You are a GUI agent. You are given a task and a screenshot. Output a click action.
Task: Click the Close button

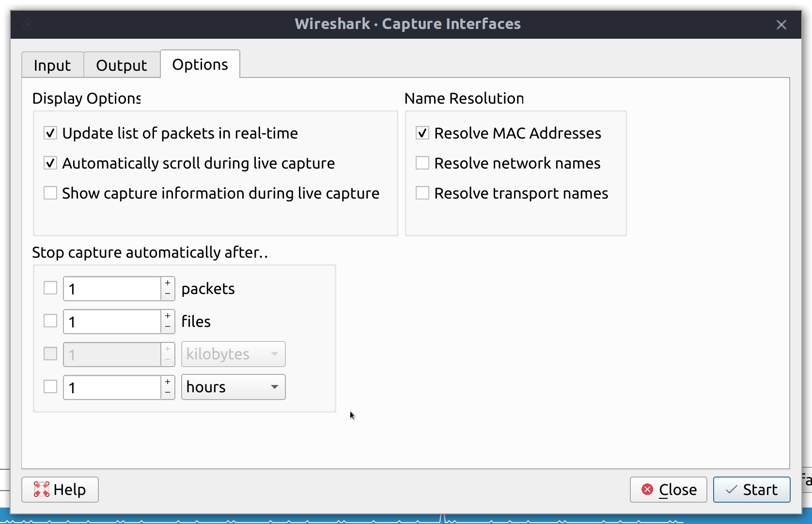coord(669,490)
